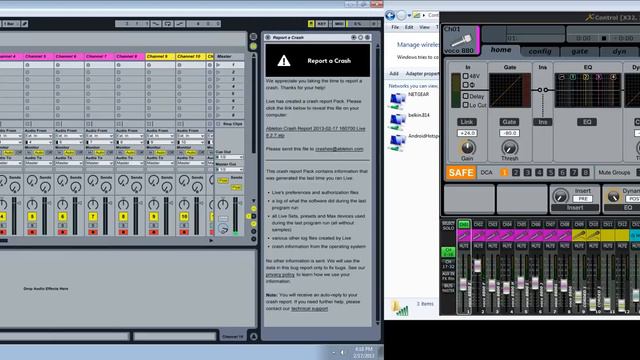The height and width of the screenshot is (360, 640).
Task: Toggle the phase invert checkbox below 48V
Action: (x=465, y=85)
